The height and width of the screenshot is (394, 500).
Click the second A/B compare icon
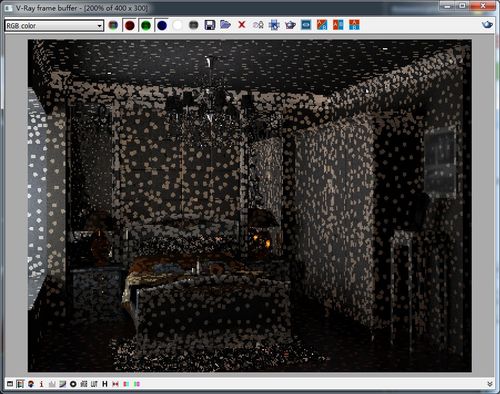(338, 25)
